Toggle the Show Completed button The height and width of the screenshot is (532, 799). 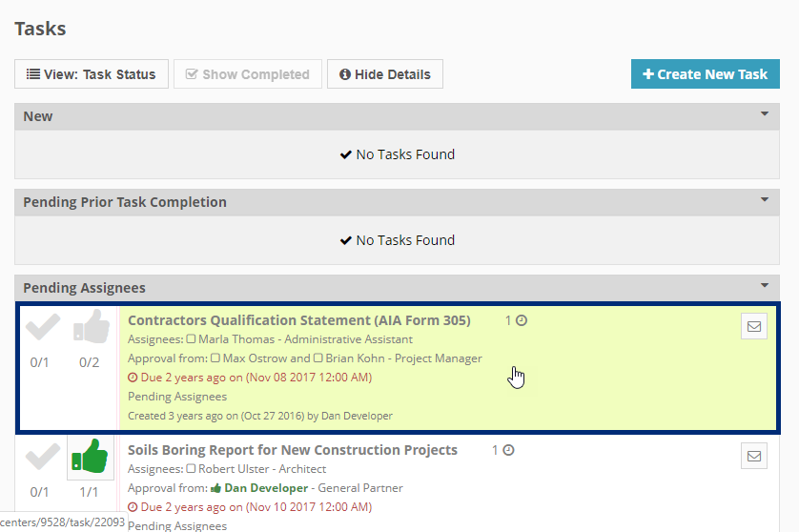248,74
